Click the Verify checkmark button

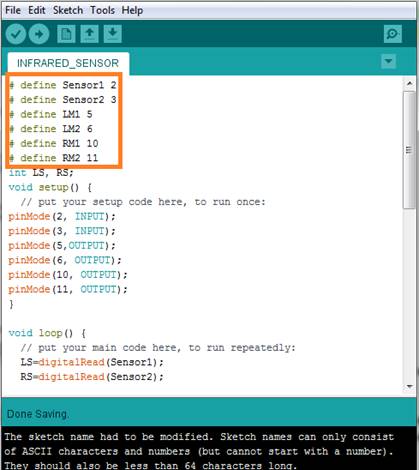coord(16,34)
